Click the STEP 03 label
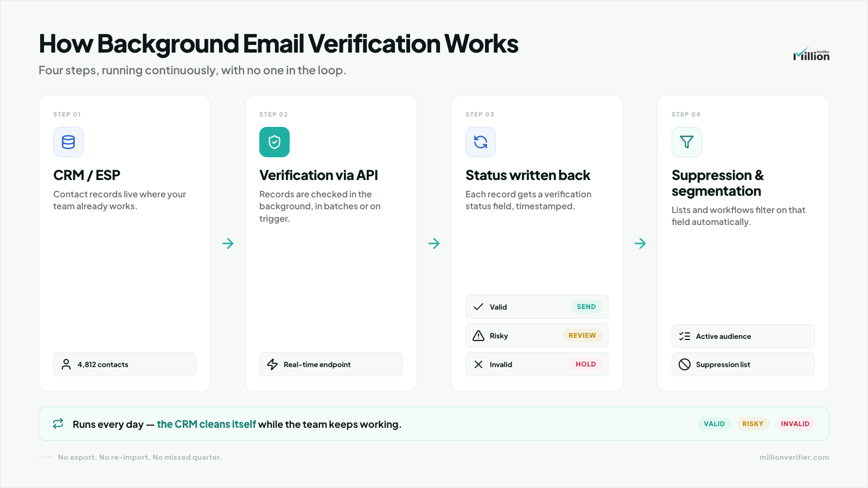 tap(480, 114)
